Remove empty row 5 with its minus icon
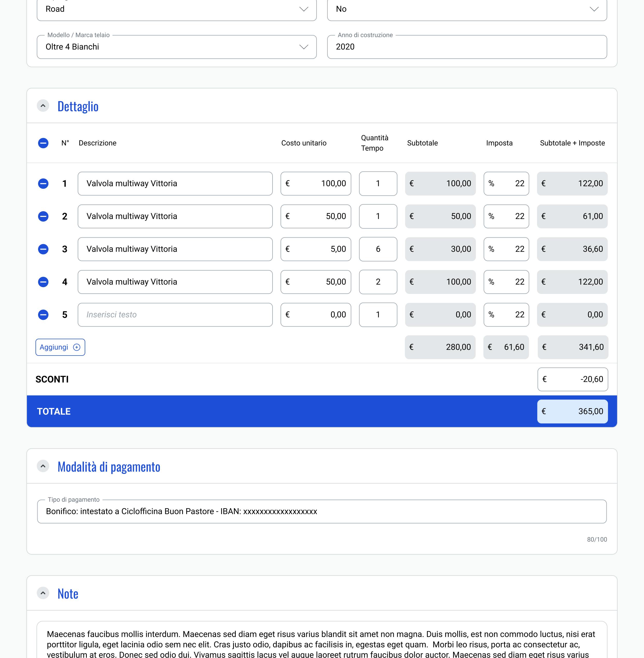The width and height of the screenshot is (644, 658). tap(43, 315)
